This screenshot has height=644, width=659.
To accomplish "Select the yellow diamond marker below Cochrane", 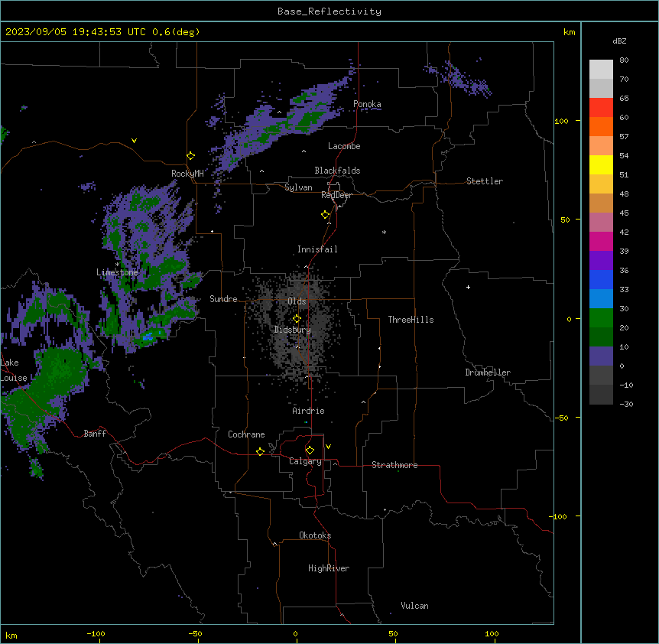I will pos(260,451).
